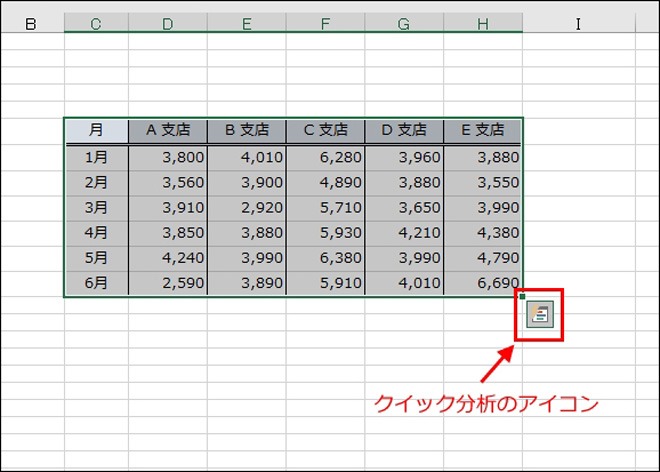Image resolution: width=660 pixels, height=472 pixels.
Task: Select column D header
Action: pyautogui.click(x=168, y=23)
